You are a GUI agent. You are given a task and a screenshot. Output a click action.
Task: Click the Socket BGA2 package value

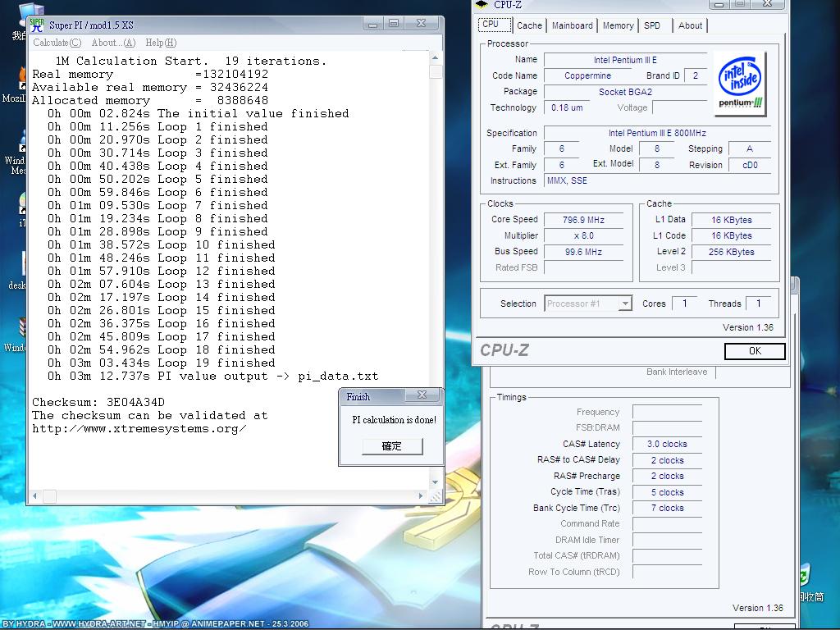pos(625,92)
